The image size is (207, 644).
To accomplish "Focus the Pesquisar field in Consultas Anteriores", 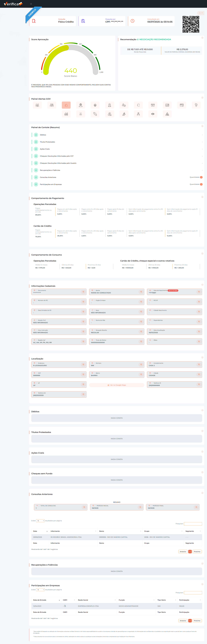I will [x=193, y=524].
